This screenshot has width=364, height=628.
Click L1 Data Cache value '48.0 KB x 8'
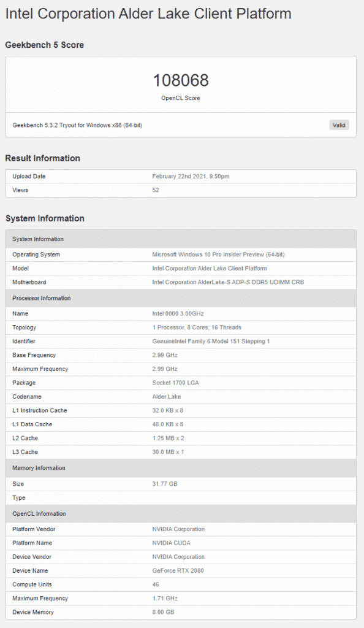click(x=168, y=424)
